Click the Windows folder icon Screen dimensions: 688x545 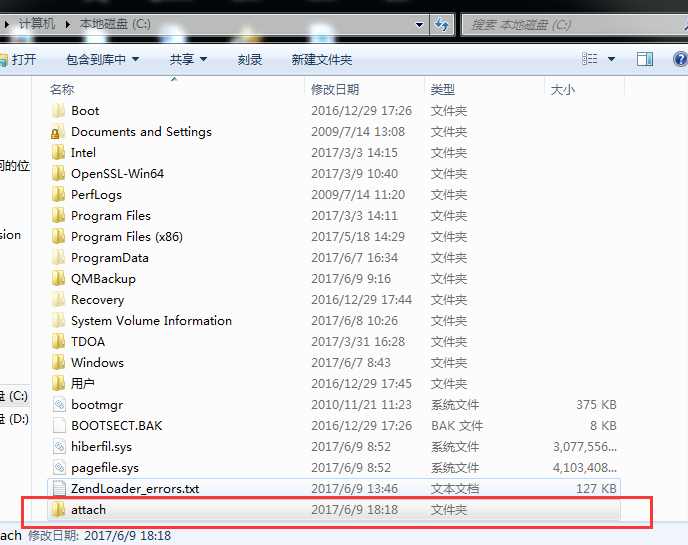(x=58, y=362)
